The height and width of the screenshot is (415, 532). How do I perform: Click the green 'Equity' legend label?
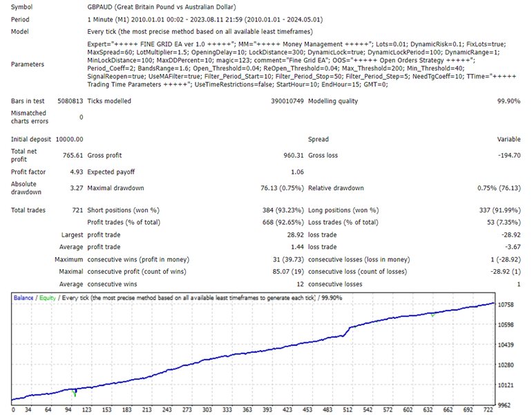coord(48,298)
